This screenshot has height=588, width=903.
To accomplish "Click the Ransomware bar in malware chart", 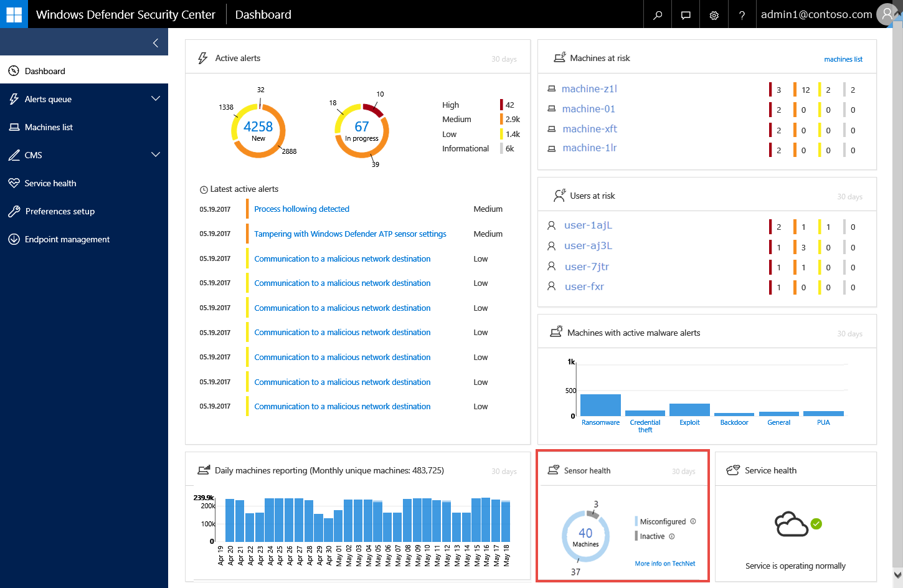I will point(600,405).
